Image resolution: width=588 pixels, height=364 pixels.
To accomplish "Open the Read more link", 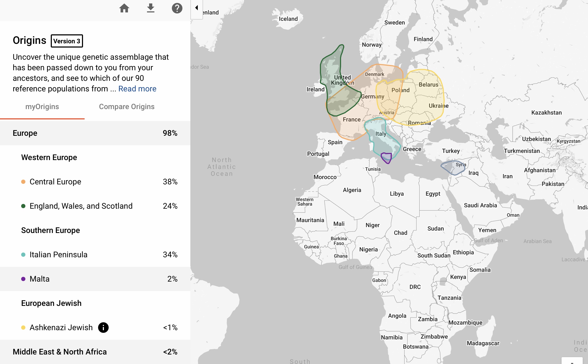I will coord(137,89).
